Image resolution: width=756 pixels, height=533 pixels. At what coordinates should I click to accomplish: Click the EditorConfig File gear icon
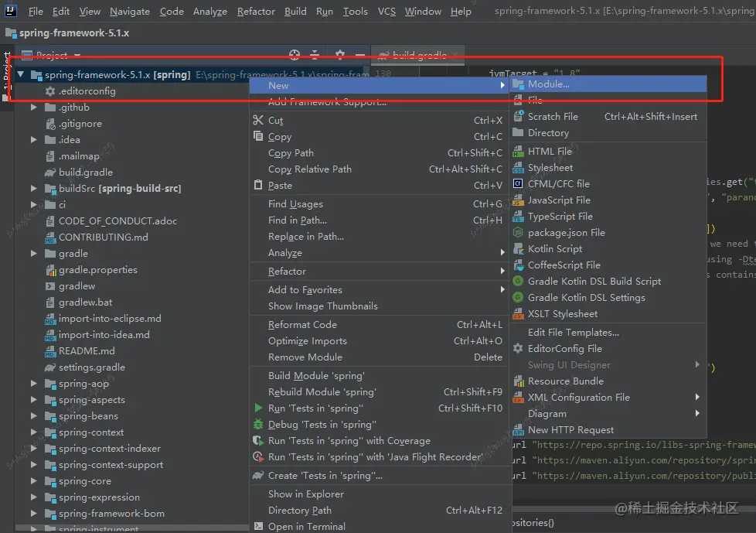518,348
